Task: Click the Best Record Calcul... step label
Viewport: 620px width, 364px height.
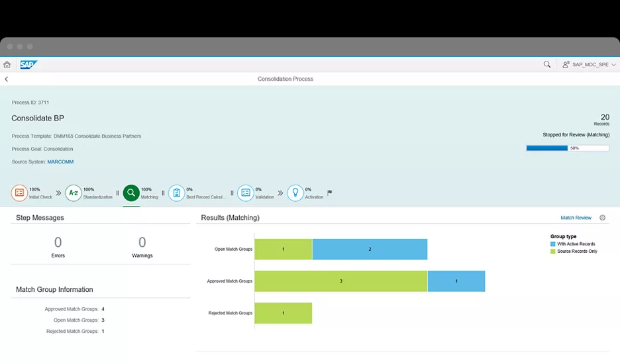Action: pyautogui.click(x=205, y=197)
